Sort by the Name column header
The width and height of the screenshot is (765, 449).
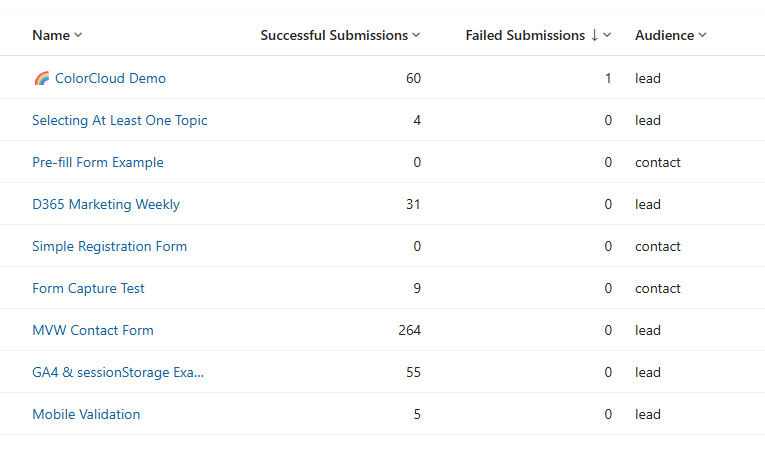coord(51,35)
